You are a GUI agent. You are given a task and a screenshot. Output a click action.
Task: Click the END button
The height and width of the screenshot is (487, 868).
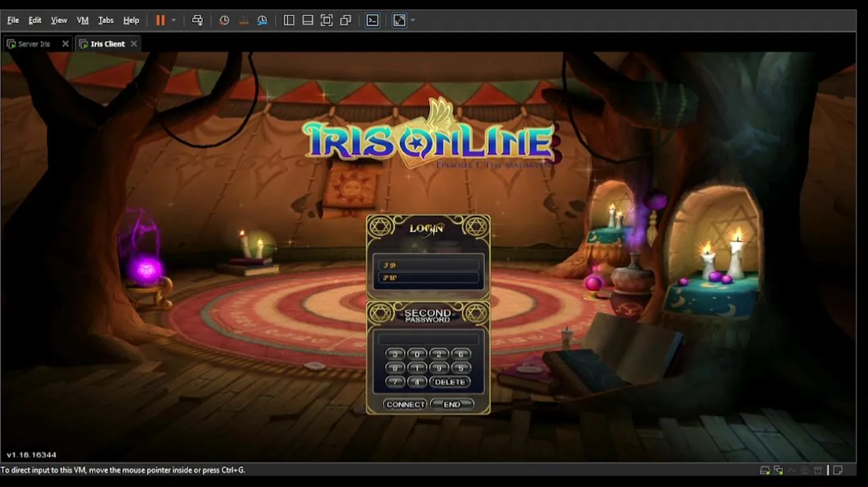(x=452, y=404)
